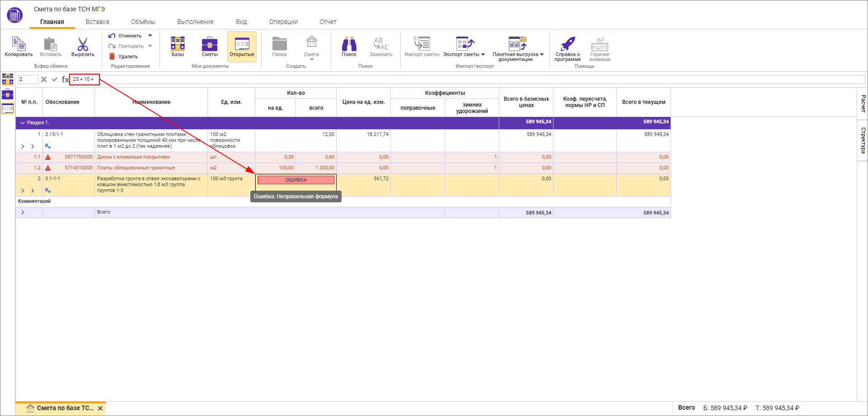Click quantity cell 12,00
The image size is (868, 416).
tap(296, 140)
